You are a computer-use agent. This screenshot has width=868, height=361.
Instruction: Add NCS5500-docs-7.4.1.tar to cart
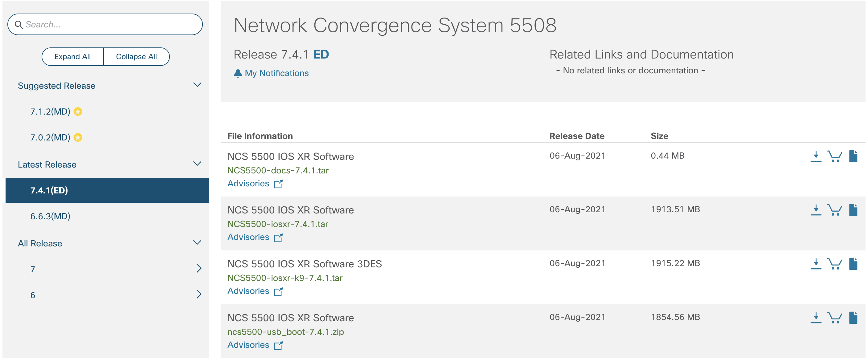(835, 156)
